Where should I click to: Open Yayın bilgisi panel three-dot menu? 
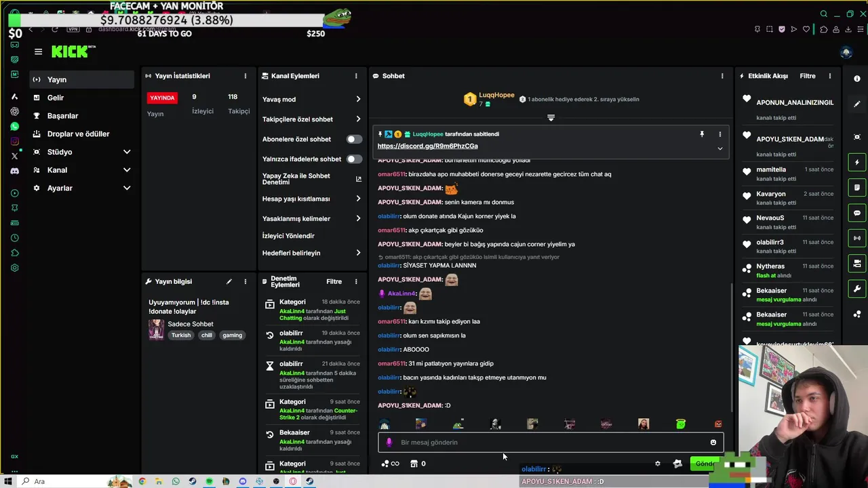coord(245,281)
